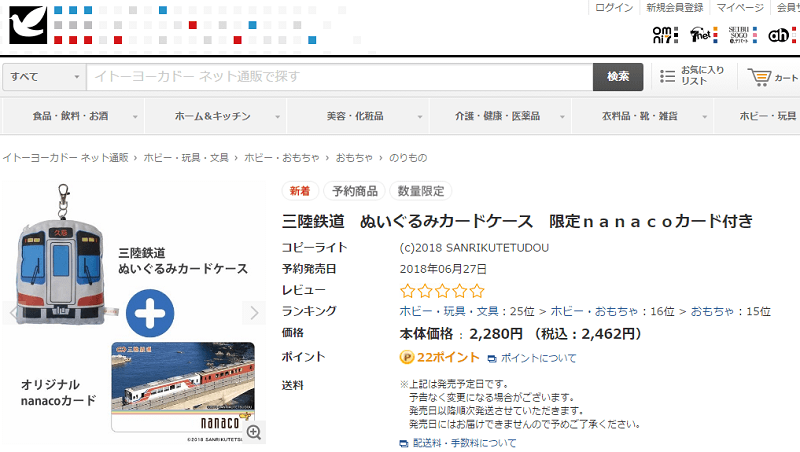Click release date 2018年06月27日
This screenshot has width=800, height=452.
[x=443, y=269]
